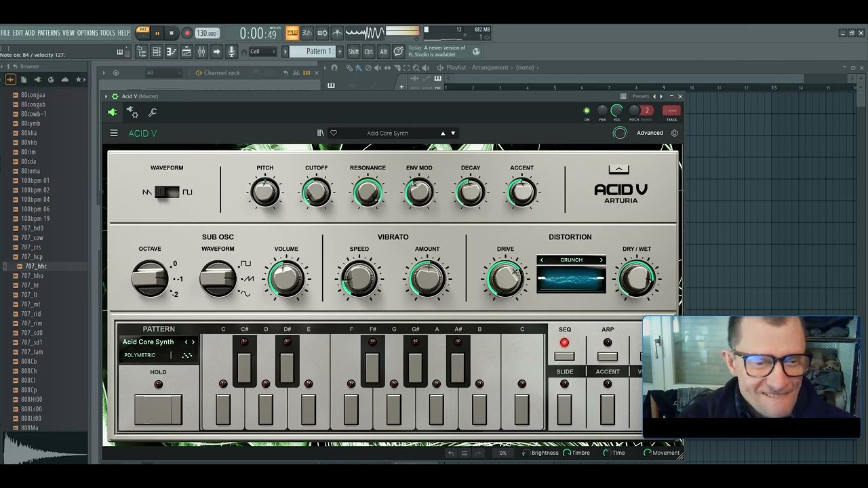Screen dimensions: 868x488
Task: Open the TOOLS menu
Action: click(108, 33)
